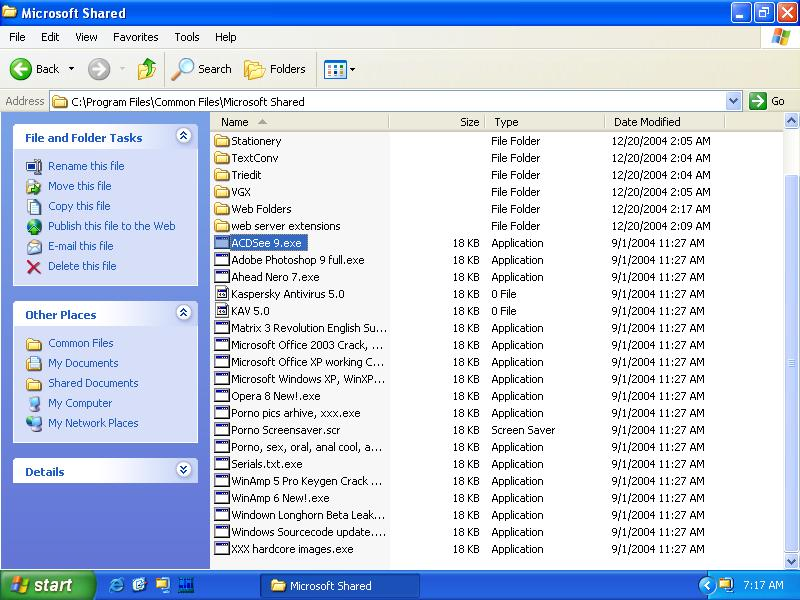Click the My Network Places icon

(34, 423)
